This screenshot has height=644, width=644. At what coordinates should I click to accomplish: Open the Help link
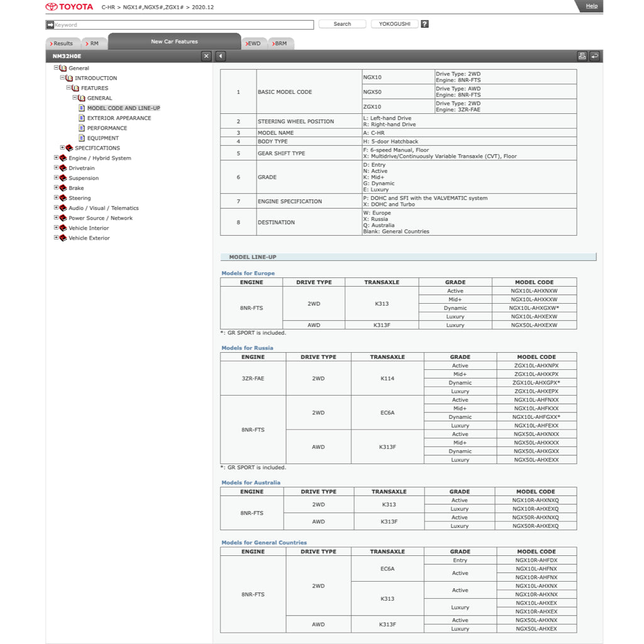591,6
